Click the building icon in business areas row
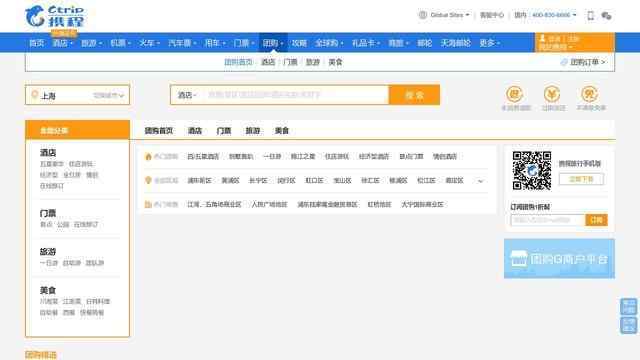 pos(149,204)
